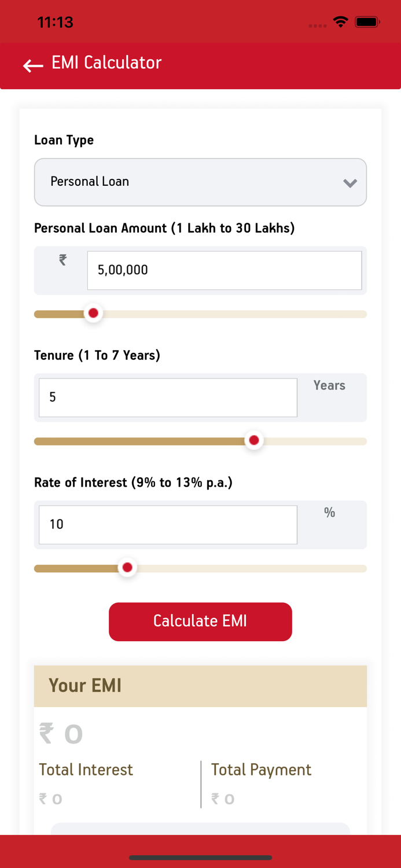Tap the Wi-Fi icon in the status bar
401x868 pixels.
(x=340, y=21)
